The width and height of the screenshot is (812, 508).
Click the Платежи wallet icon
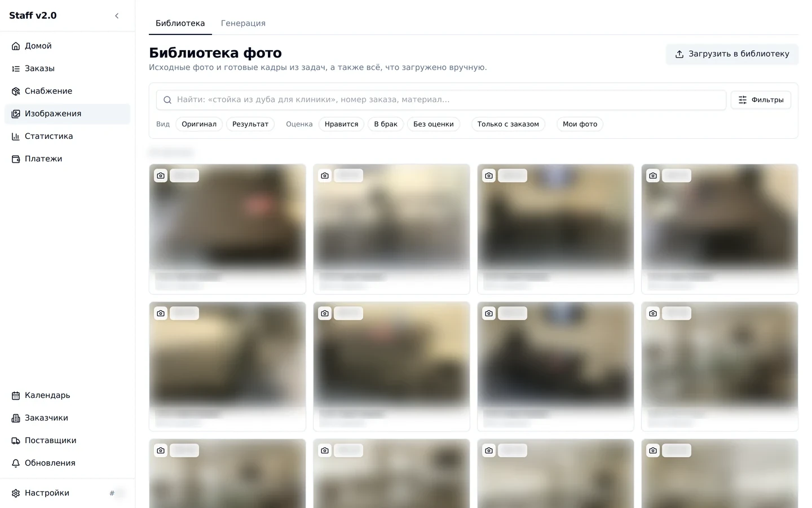(16, 159)
